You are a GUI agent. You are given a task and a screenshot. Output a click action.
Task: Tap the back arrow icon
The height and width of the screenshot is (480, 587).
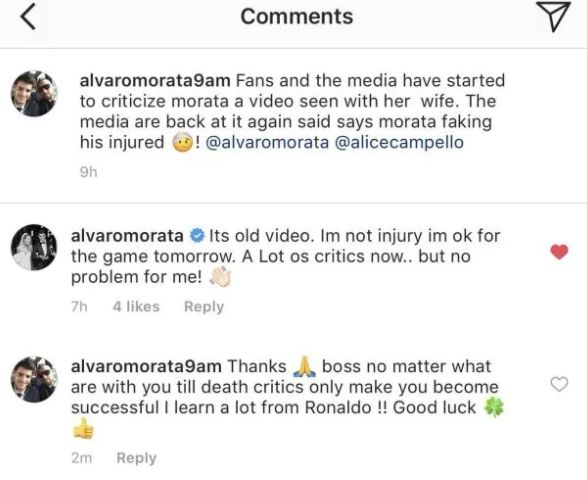pos(28,16)
